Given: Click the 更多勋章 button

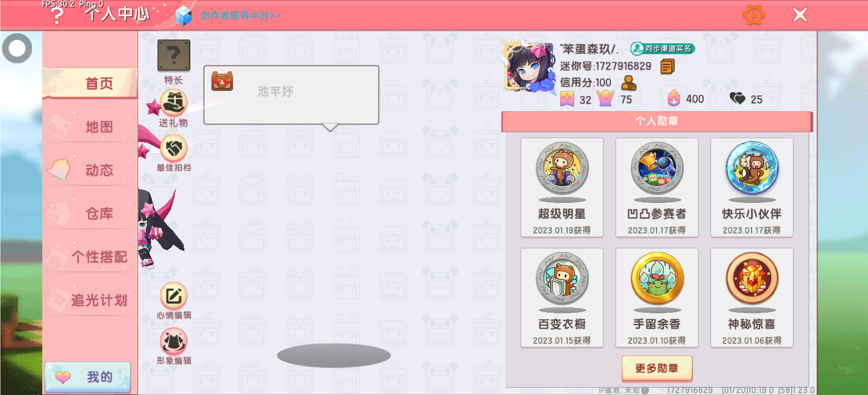Looking at the screenshot, I should coord(657,368).
